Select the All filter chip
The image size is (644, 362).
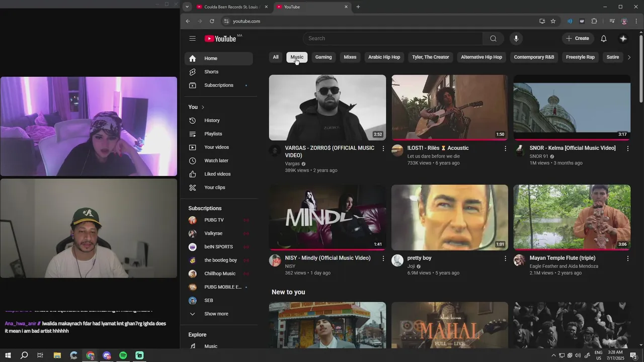point(276,57)
